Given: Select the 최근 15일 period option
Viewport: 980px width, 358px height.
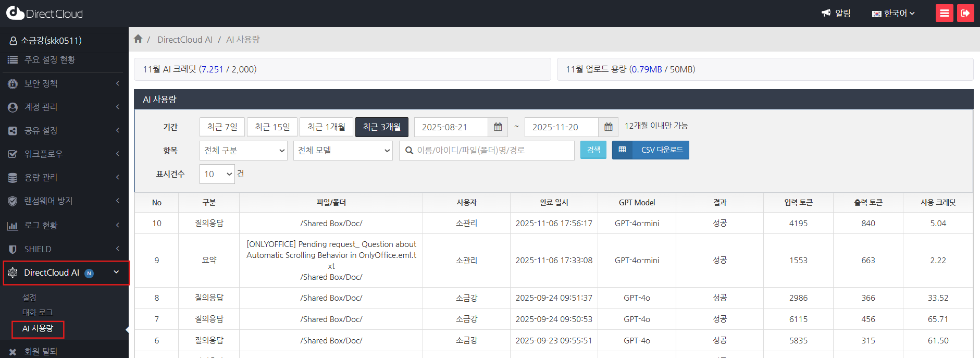Looking at the screenshot, I should 272,127.
